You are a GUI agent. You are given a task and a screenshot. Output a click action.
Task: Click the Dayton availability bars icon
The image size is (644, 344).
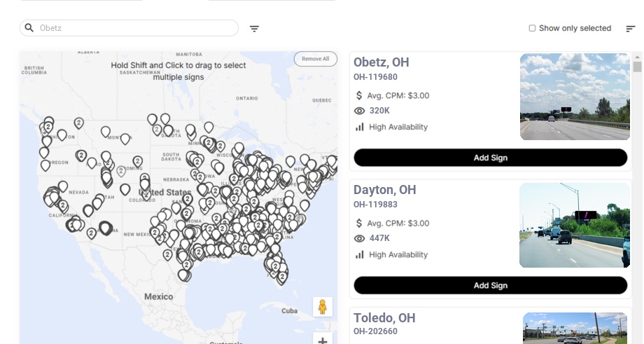360,254
